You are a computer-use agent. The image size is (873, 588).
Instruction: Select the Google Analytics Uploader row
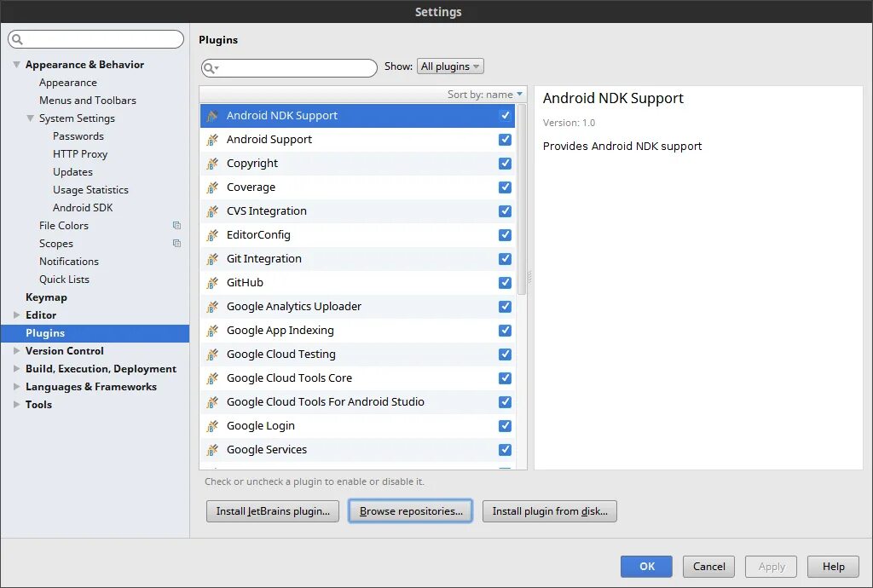[x=357, y=307]
